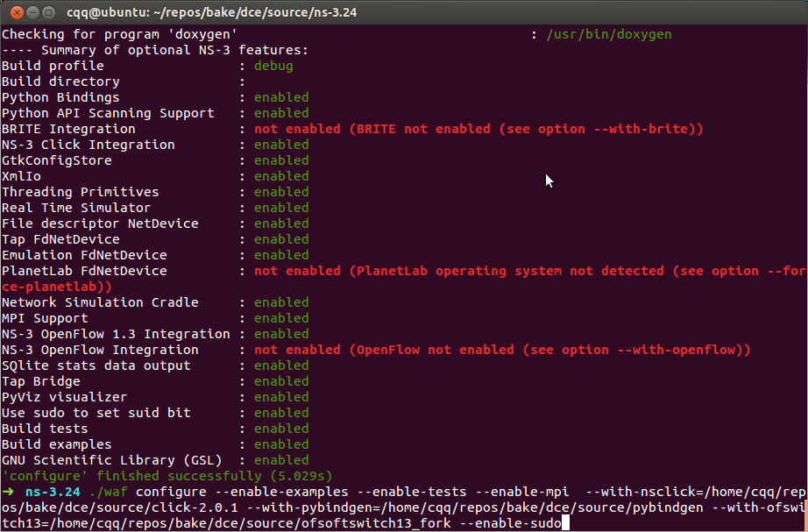This screenshot has width=808, height=532.
Task: Click 'BRITE Integration' label
Action: (x=68, y=129)
